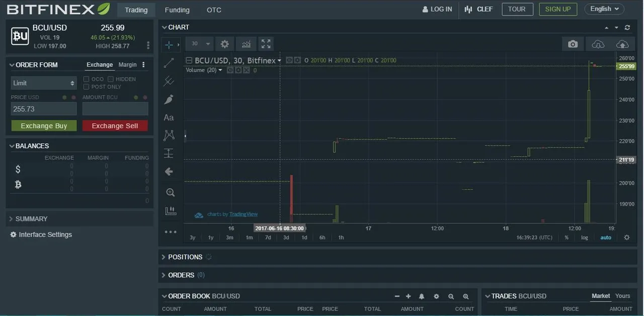The width and height of the screenshot is (644, 316).
Task: Click the SIGN UP button
Action: tap(558, 9)
